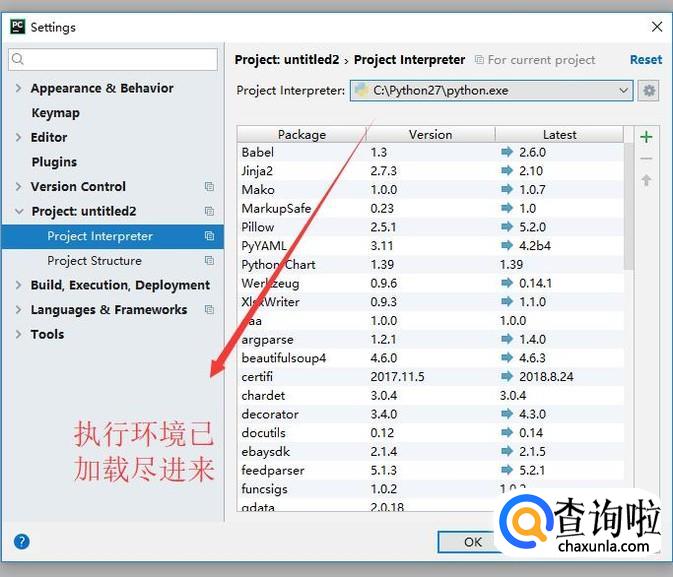The width and height of the screenshot is (673, 577).
Task: Click the update arrow icon for certifi
Action: [x=507, y=377]
